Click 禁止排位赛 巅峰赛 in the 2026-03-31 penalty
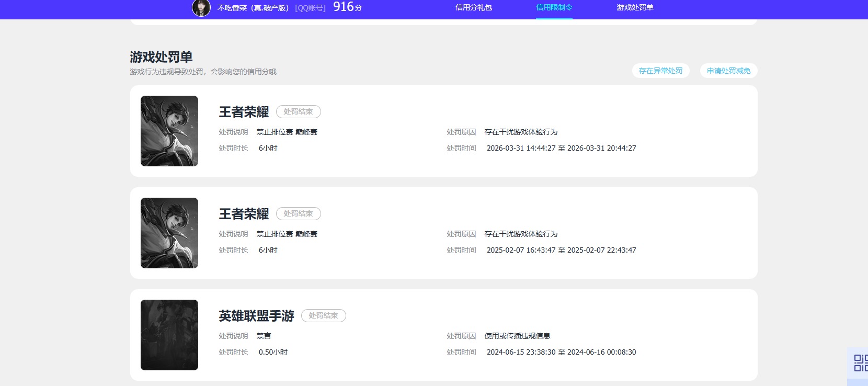 (x=287, y=132)
